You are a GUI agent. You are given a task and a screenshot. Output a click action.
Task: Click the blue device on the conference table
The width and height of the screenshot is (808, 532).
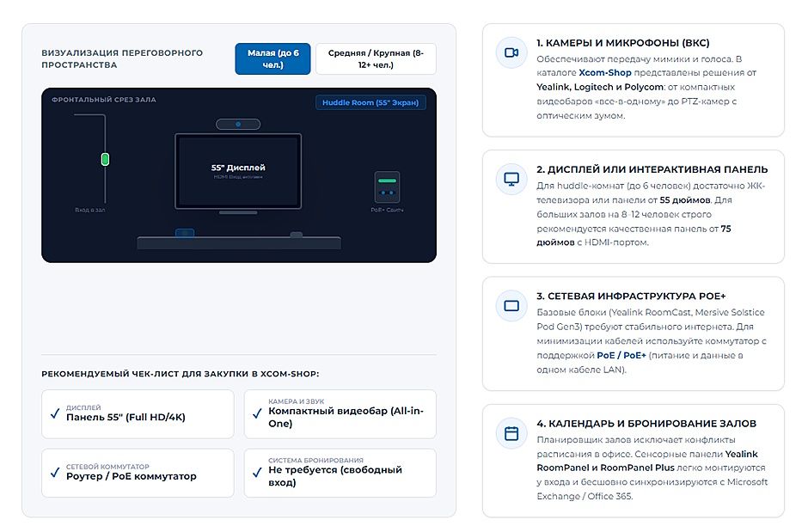pyautogui.click(x=185, y=233)
